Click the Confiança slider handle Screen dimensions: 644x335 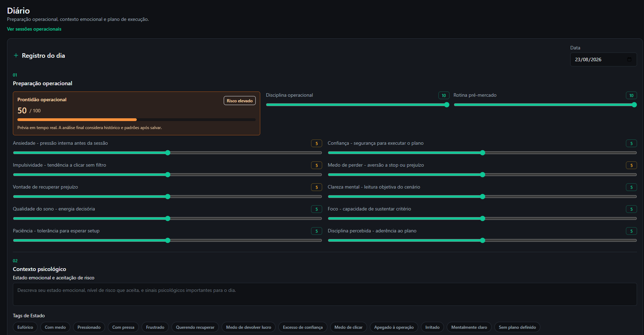tap(483, 153)
